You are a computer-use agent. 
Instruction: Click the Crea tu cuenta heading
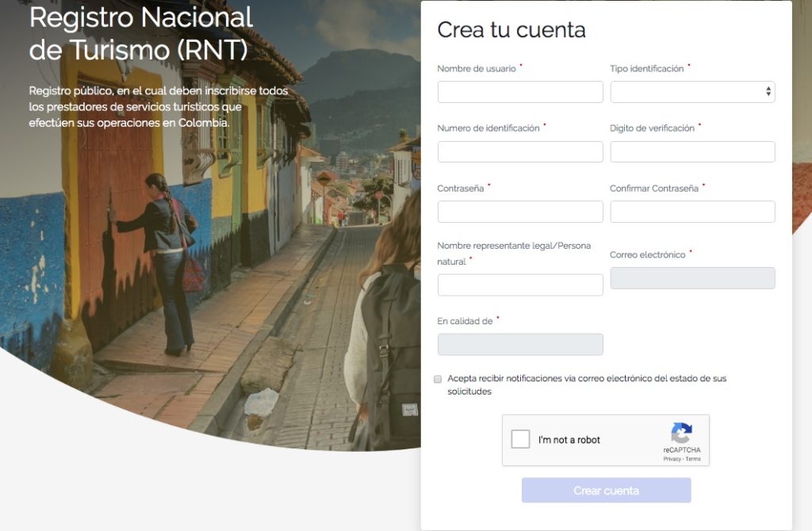[512, 30]
